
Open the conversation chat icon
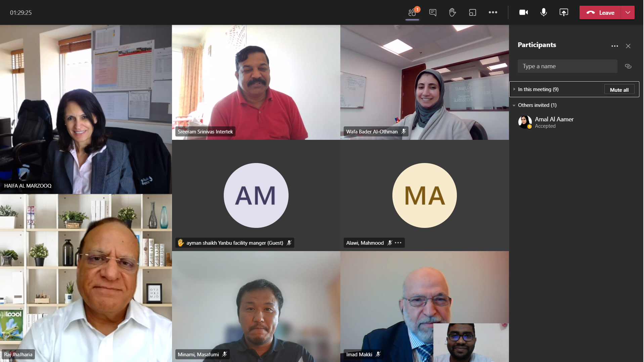[433, 12]
